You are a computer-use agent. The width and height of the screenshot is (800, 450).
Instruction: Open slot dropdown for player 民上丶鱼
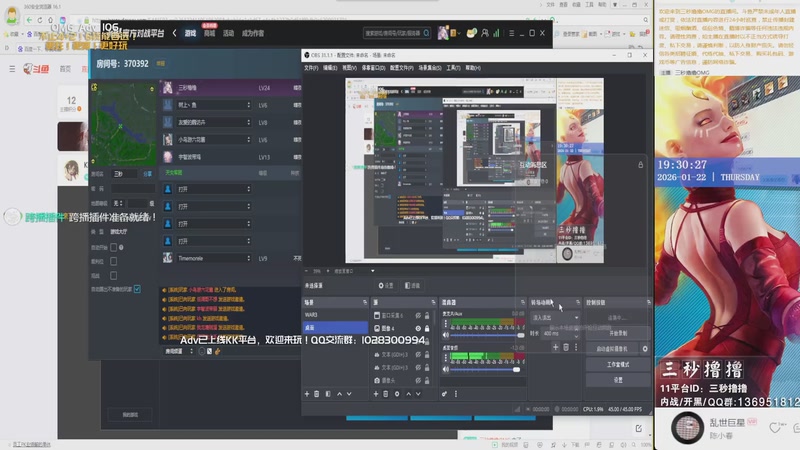[x=214, y=105]
